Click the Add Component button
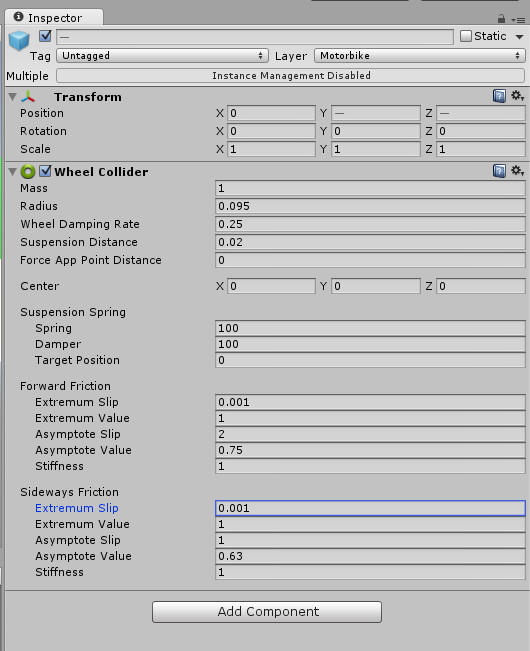This screenshot has height=651, width=530. point(267,612)
